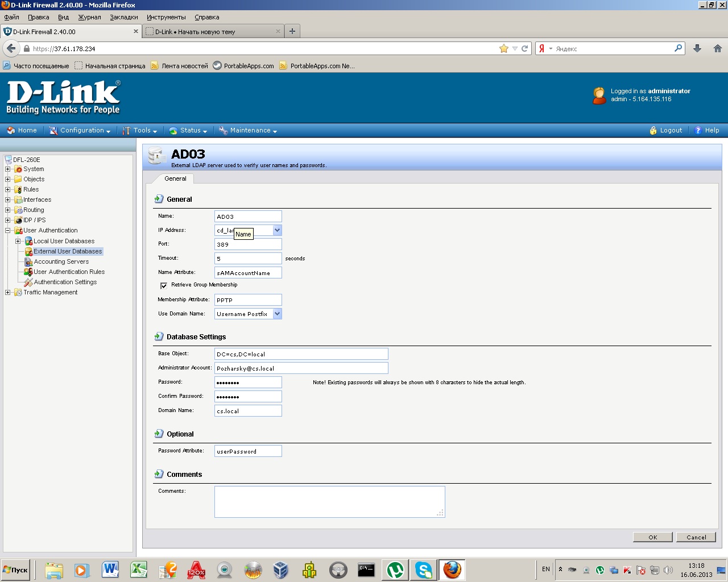Open the Закладки menu
This screenshot has width=728, height=582.
pyautogui.click(x=124, y=17)
